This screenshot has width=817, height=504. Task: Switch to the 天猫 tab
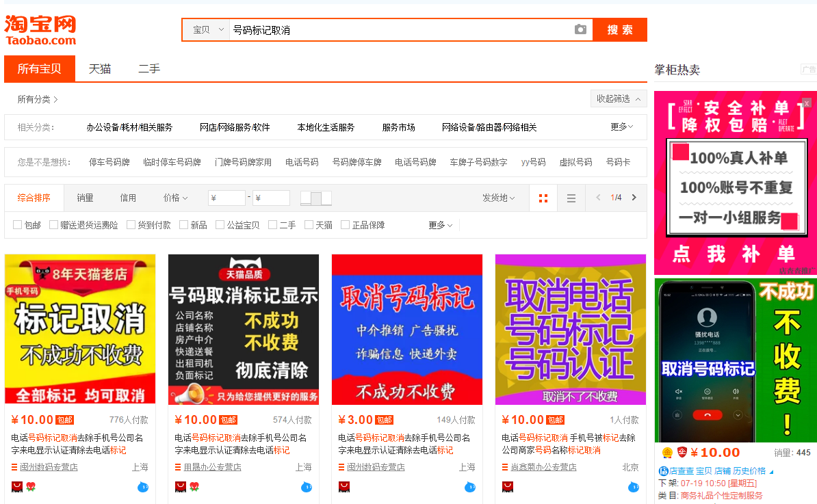[99, 68]
